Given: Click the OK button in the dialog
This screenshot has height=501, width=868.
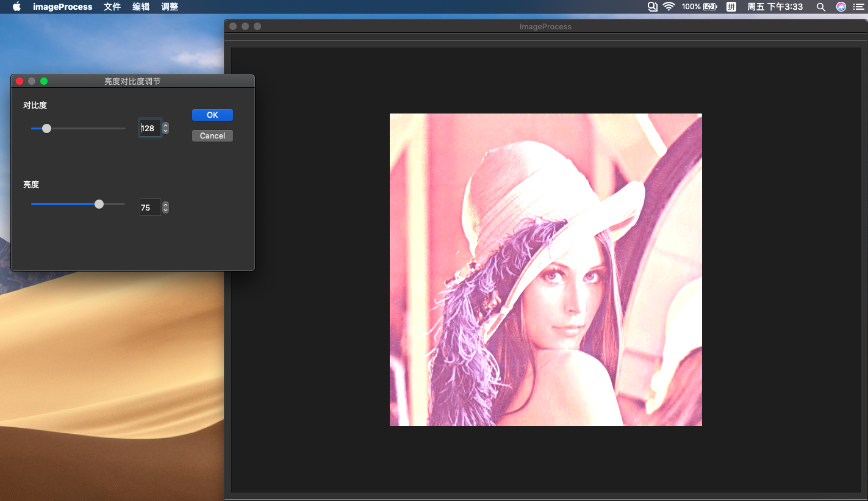Looking at the screenshot, I should pos(212,115).
